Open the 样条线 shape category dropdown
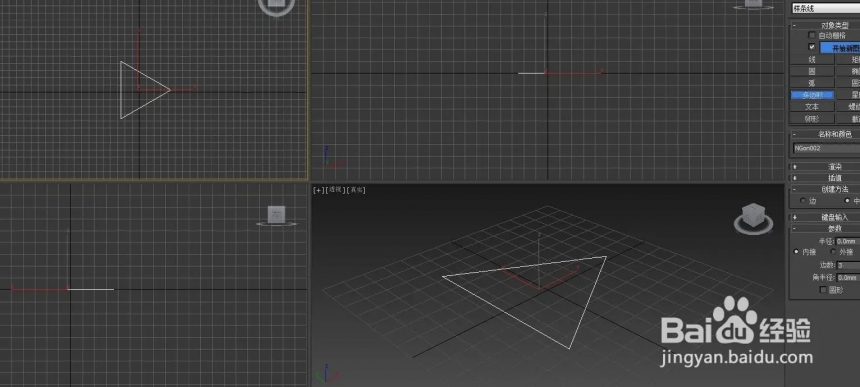The height and width of the screenshot is (387, 860). coord(825,8)
